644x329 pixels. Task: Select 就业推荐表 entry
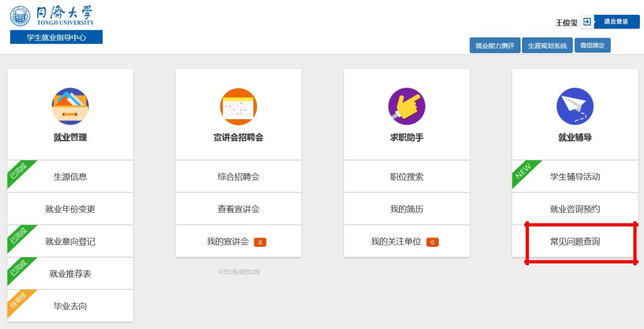click(70, 274)
